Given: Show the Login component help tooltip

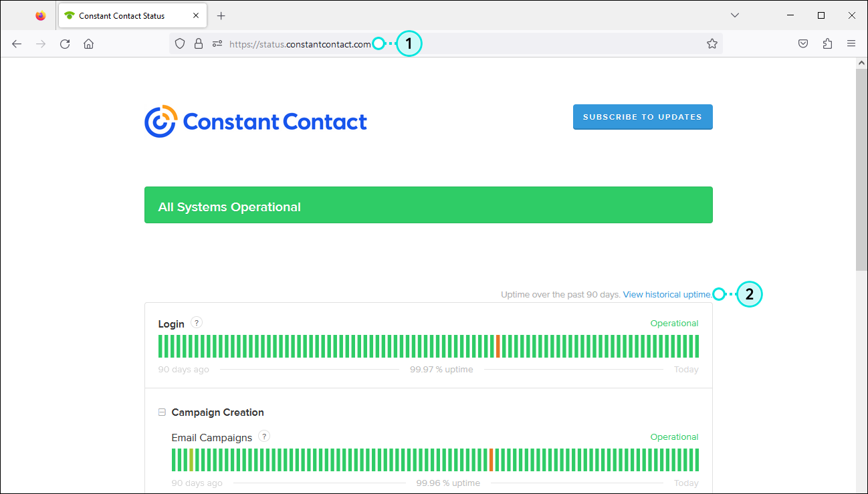Looking at the screenshot, I should pyautogui.click(x=196, y=322).
